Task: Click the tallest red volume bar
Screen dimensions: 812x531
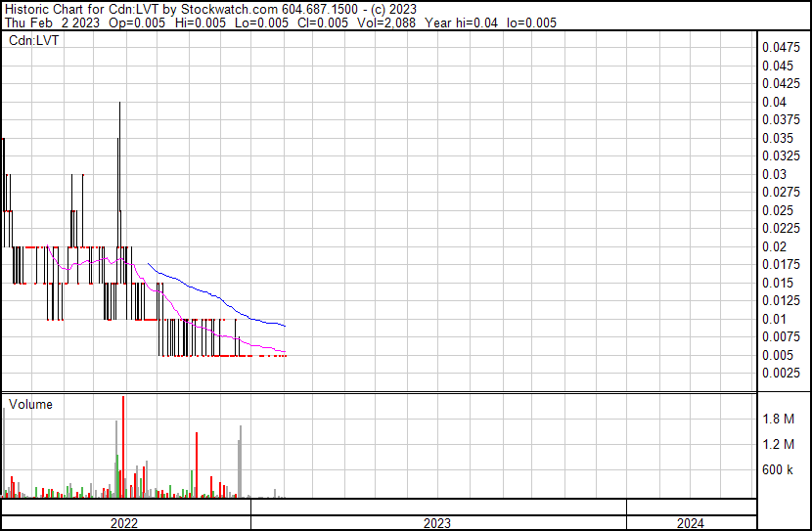Action: [x=123, y=447]
